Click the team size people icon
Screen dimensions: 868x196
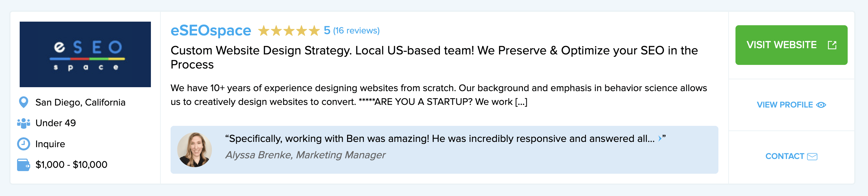click(24, 123)
